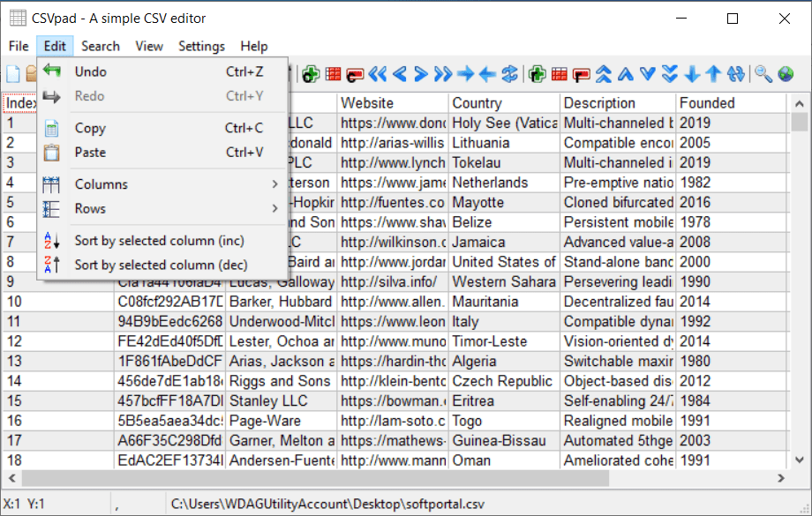Open the Help menu

pyautogui.click(x=254, y=46)
